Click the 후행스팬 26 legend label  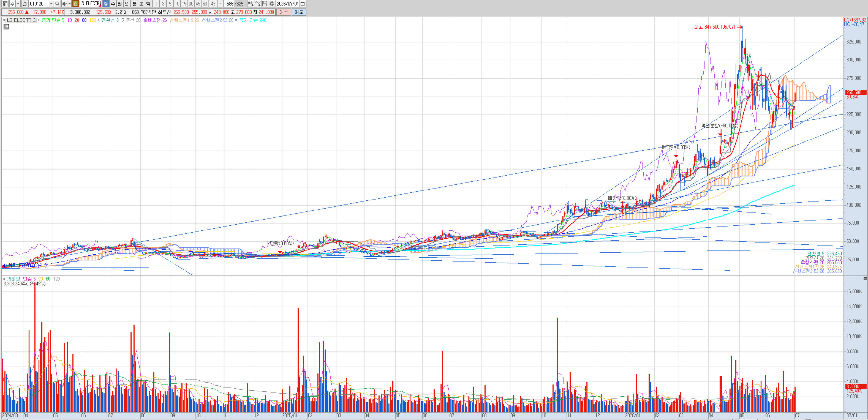pos(155,20)
